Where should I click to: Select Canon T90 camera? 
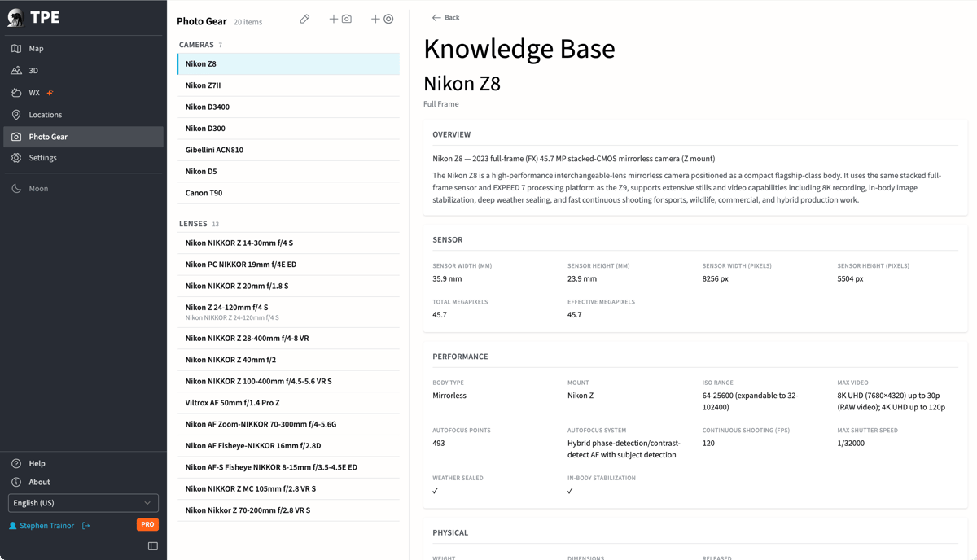point(288,193)
